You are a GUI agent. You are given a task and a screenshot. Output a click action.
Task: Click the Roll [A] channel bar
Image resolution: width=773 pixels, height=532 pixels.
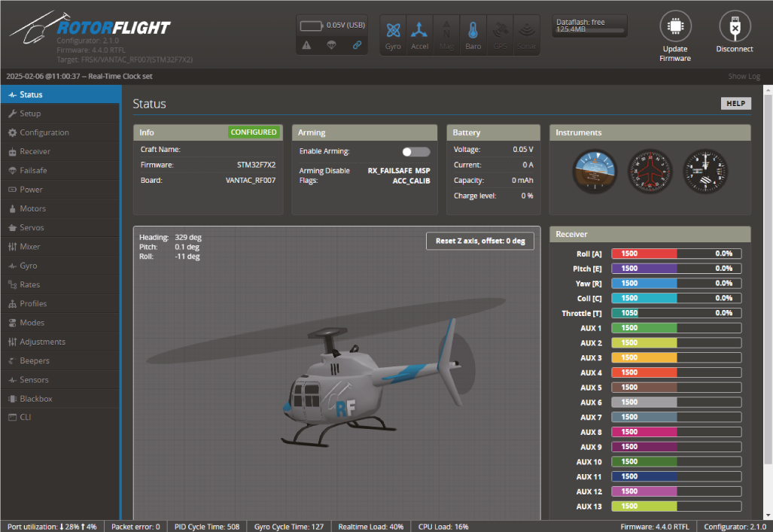click(x=676, y=254)
